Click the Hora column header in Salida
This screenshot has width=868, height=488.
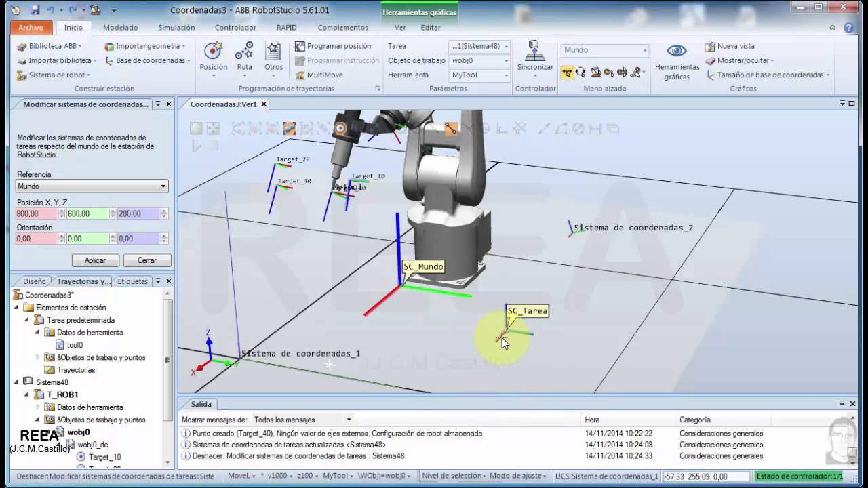(x=592, y=420)
